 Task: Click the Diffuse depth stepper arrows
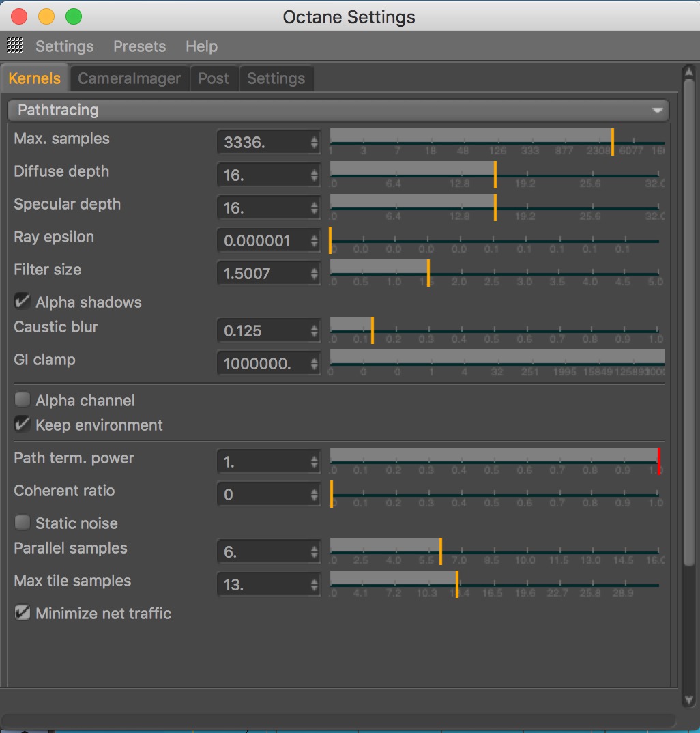315,175
